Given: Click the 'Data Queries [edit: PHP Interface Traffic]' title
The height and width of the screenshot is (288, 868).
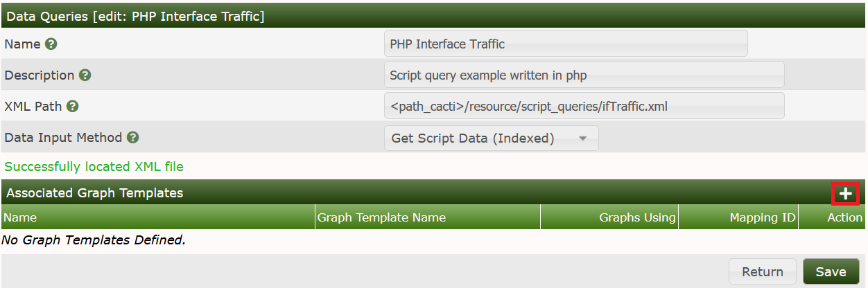Looking at the screenshot, I should pyautogui.click(x=135, y=15).
